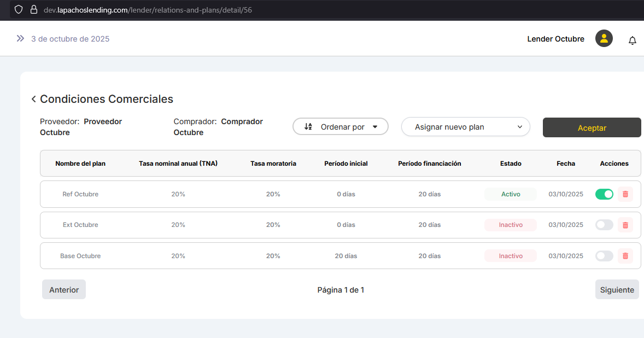The height and width of the screenshot is (338, 644).
Task: Delete the Ref Octubre plan
Action: (x=625, y=194)
